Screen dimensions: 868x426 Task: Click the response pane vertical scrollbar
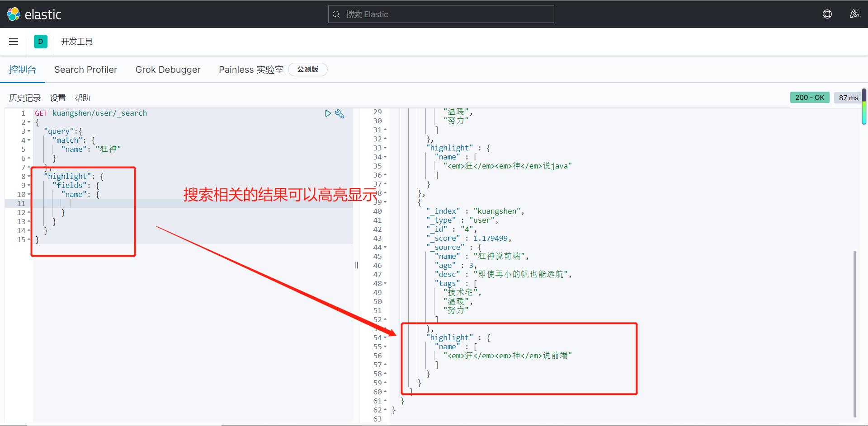[854, 334]
